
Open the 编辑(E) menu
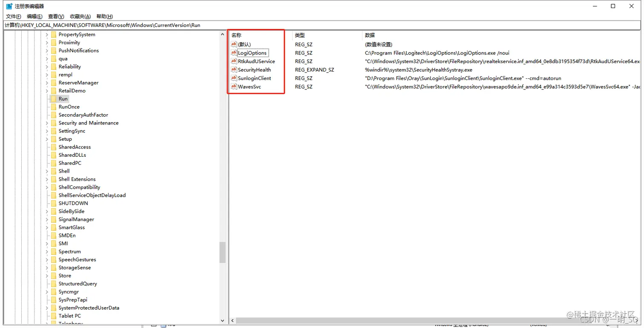(34, 16)
